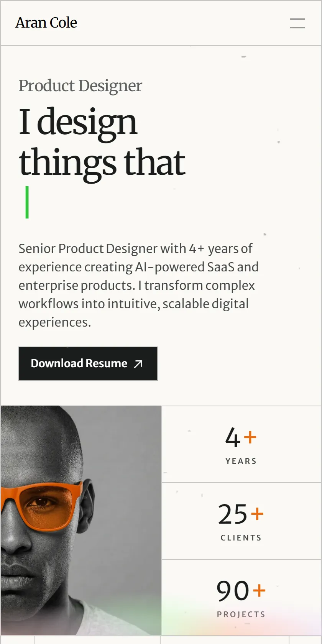Select the CLIENTS stat label

tap(241, 538)
